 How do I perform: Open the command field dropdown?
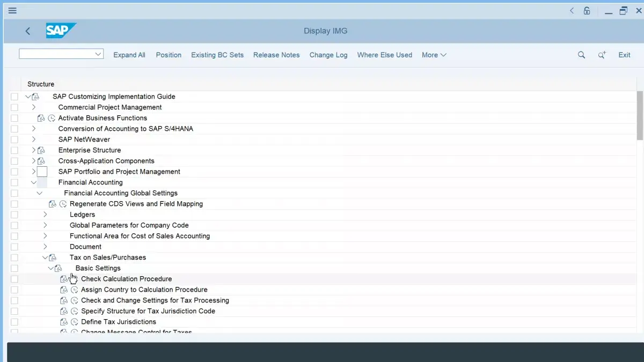tap(98, 54)
